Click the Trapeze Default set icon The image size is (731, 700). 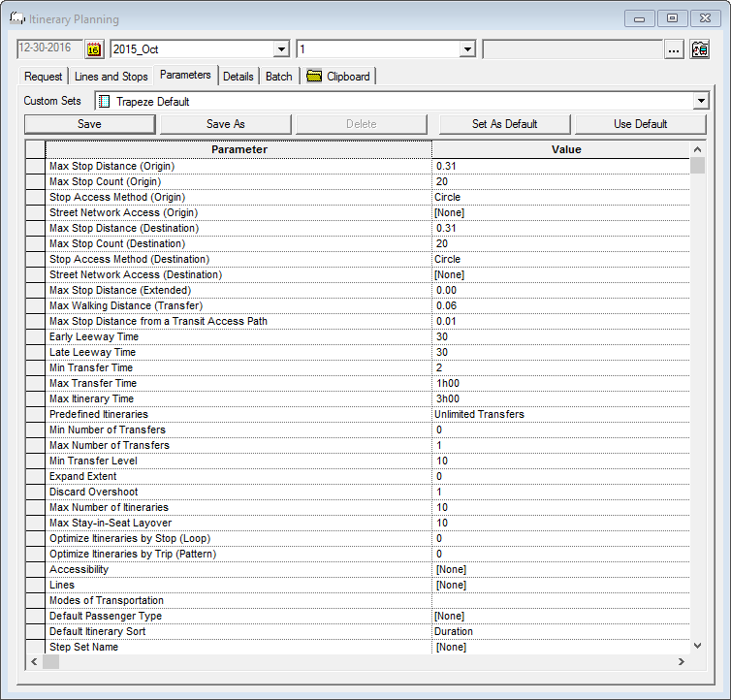106,101
